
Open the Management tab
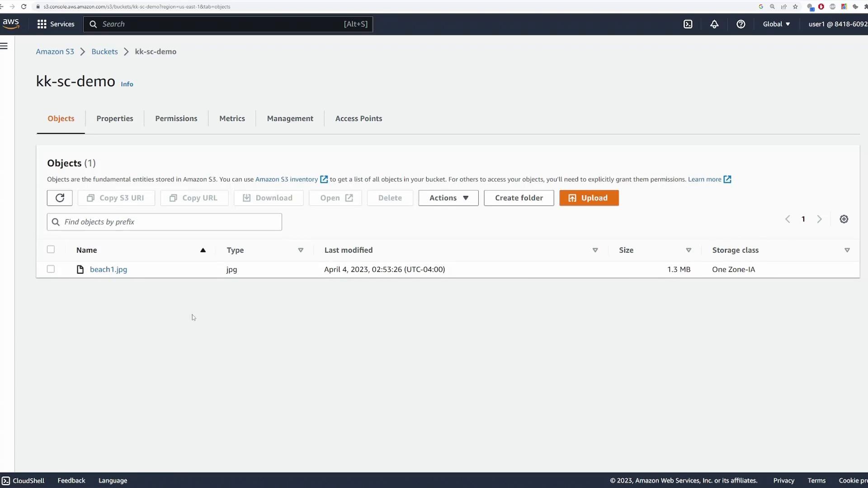pos(290,118)
